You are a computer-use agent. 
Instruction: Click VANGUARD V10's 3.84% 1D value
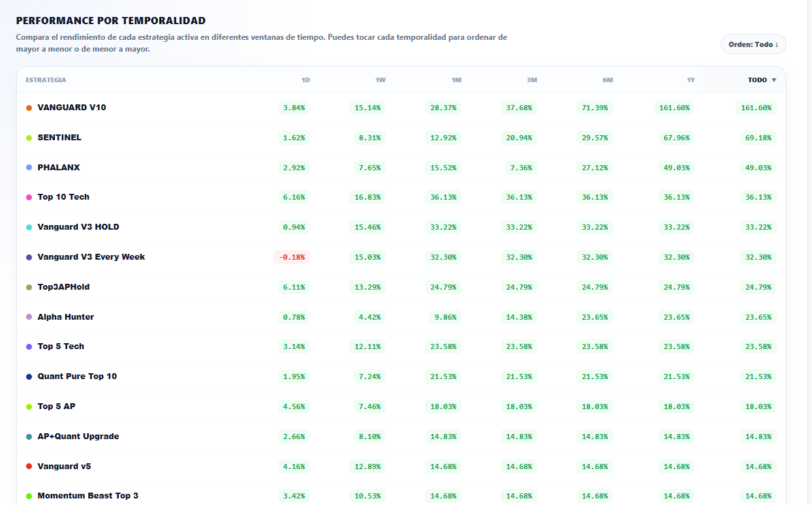294,108
